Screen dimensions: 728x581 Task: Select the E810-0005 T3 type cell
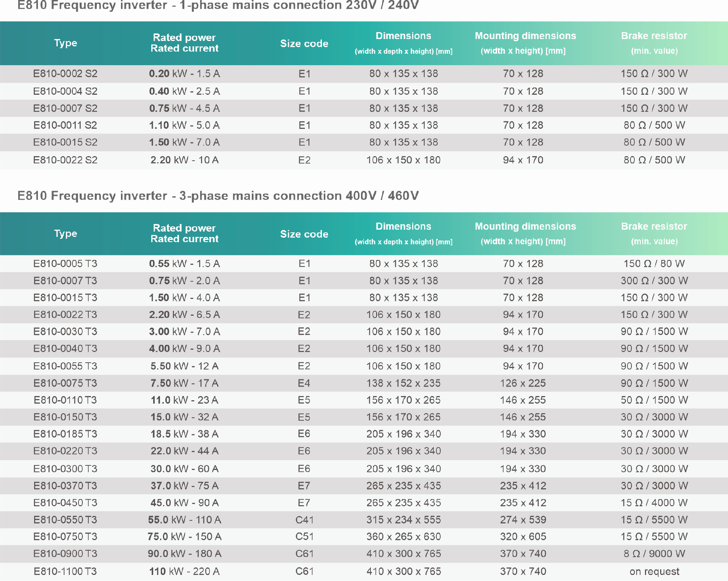(x=65, y=263)
